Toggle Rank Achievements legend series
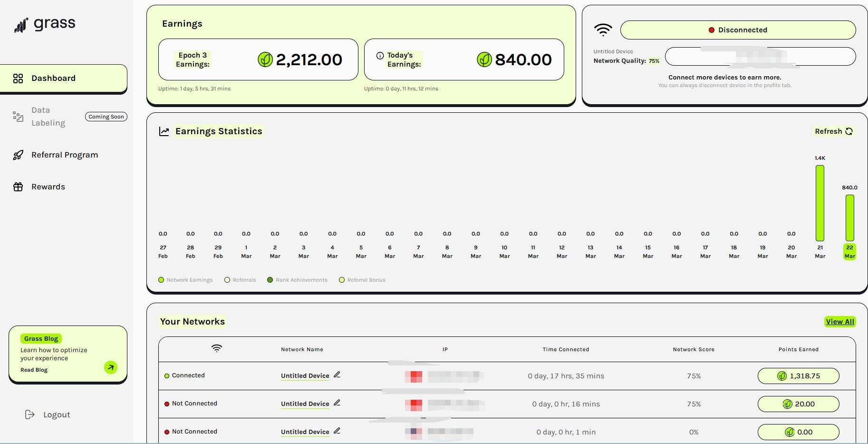Screen dimensions: 868x444 pos(297,280)
